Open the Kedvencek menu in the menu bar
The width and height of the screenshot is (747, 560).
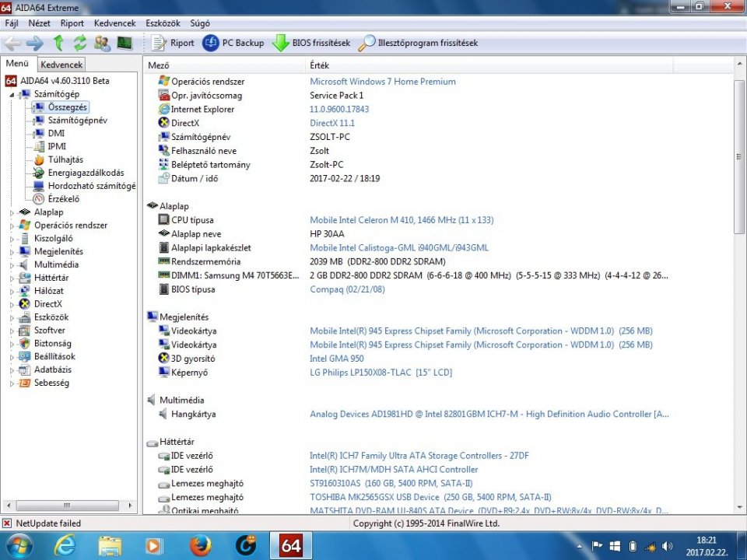tap(115, 23)
